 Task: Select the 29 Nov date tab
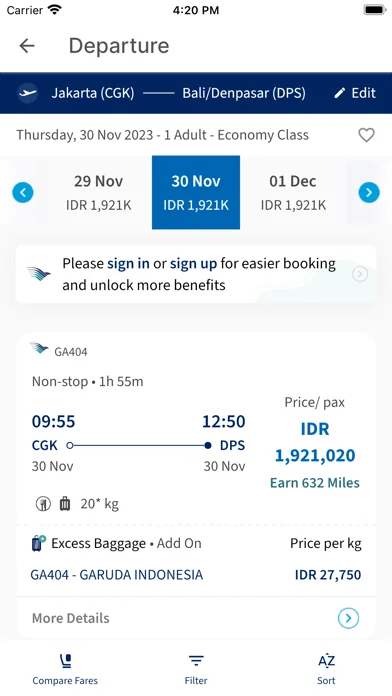(x=99, y=193)
